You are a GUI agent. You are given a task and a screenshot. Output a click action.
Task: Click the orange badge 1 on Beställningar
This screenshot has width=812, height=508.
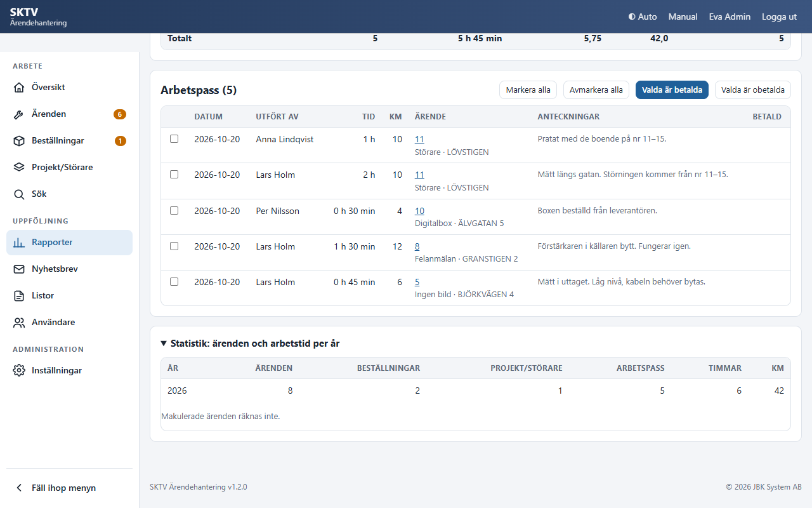coord(121,141)
